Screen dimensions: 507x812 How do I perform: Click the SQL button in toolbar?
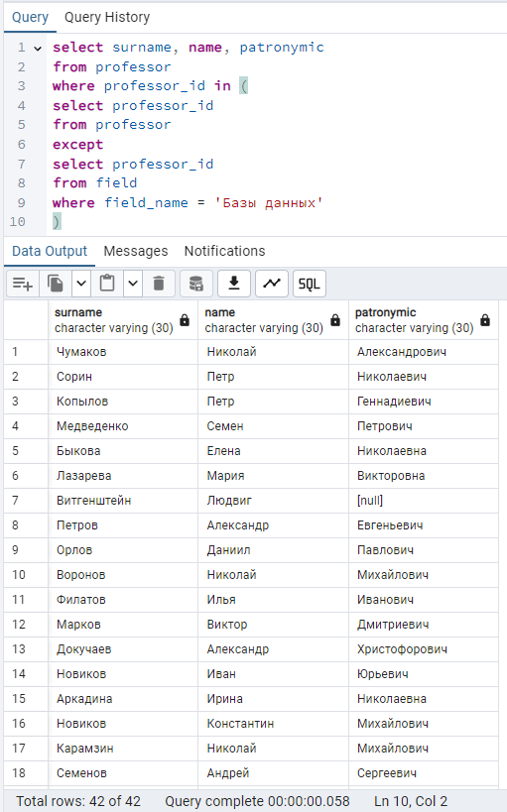click(310, 284)
